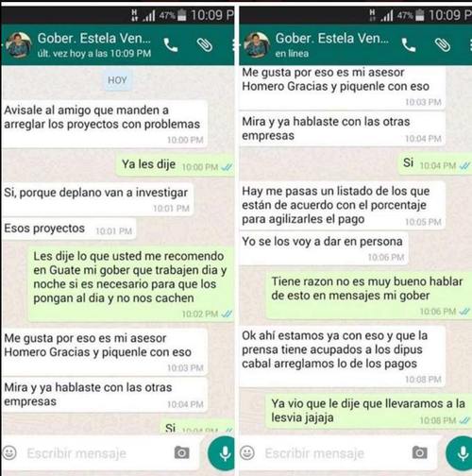Tap the phone call icon in right chat
Screen dimensions: 472x476
409,45
